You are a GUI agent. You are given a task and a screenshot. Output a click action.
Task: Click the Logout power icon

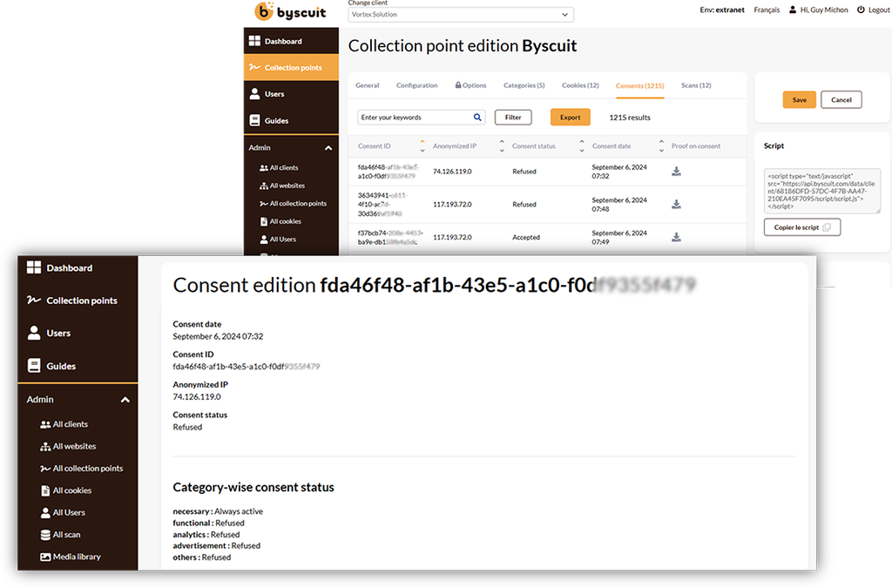pyautogui.click(x=861, y=10)
